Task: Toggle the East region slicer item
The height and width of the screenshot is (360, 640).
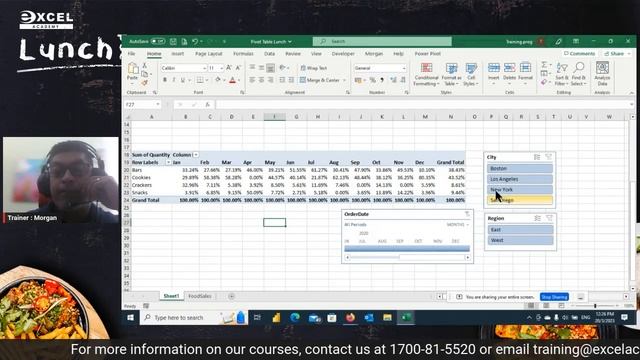Action: [x=520, y=229]
